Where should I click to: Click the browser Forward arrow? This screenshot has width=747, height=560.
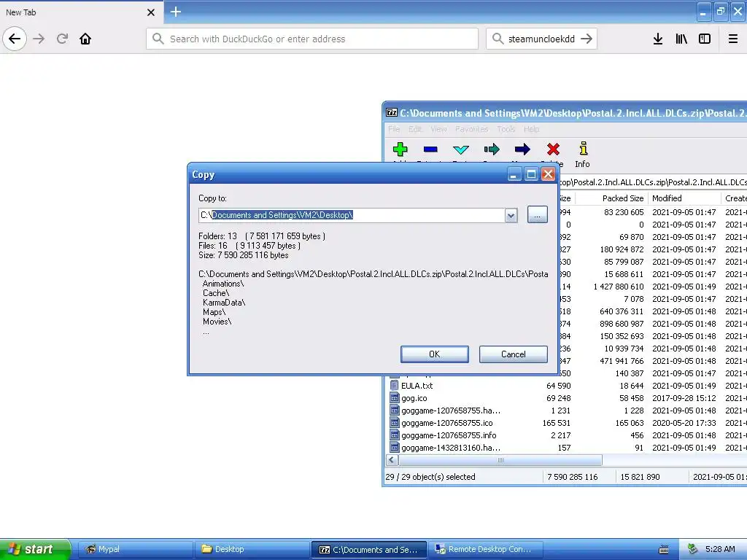pos(39,39)
